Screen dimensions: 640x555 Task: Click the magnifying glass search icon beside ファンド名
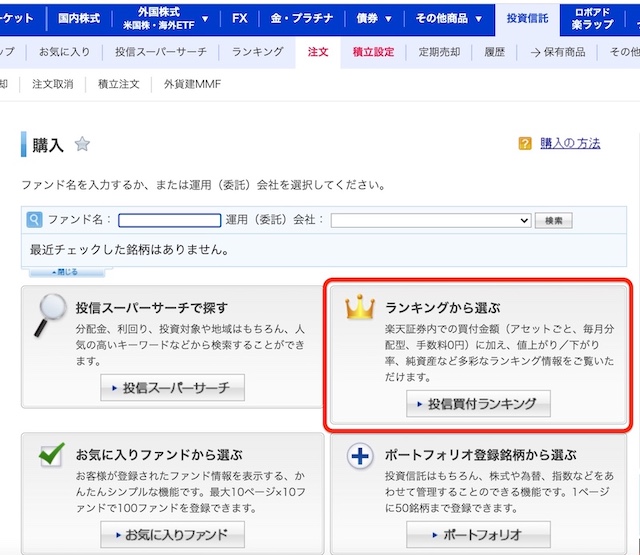(34, 220)
